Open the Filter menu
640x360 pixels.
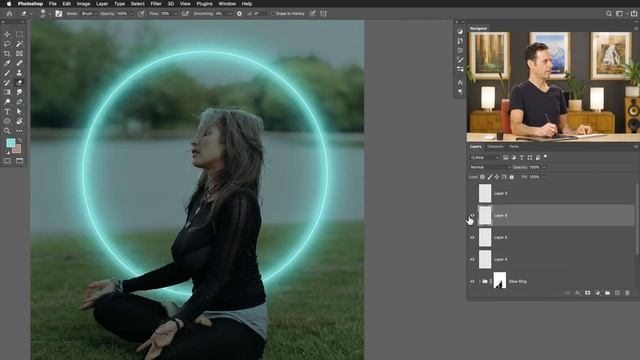[x=156, y=4]
